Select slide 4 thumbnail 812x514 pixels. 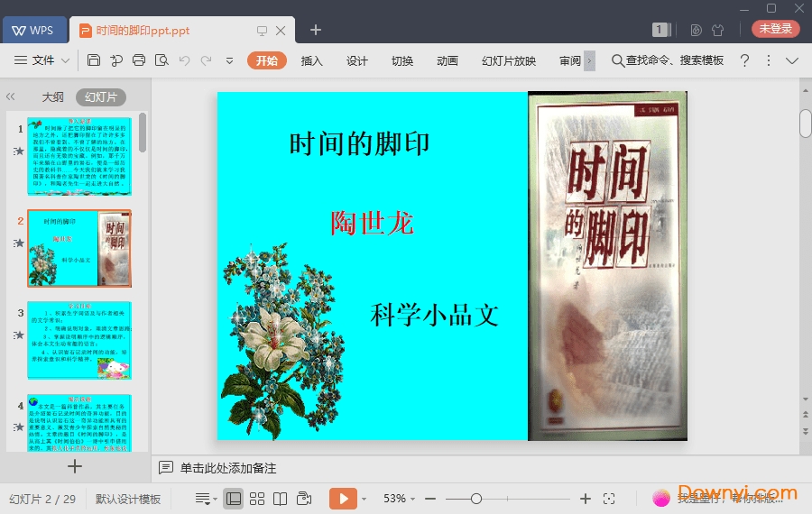[79, 423]
